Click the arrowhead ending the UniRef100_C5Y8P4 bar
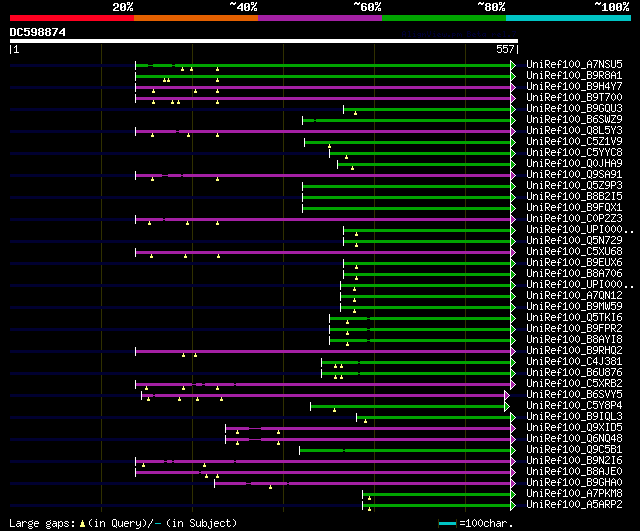The width and height of the screenshot is (640, 531). pyautogui.click(x=507, y=406)
